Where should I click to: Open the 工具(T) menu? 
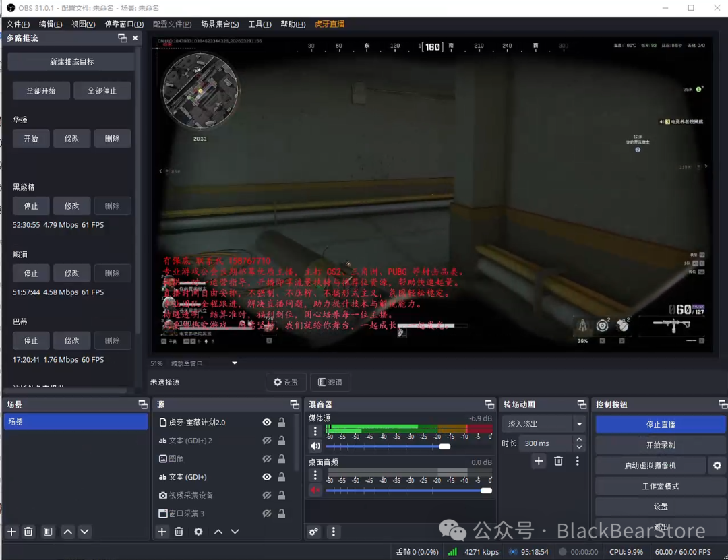pos(260,24)
